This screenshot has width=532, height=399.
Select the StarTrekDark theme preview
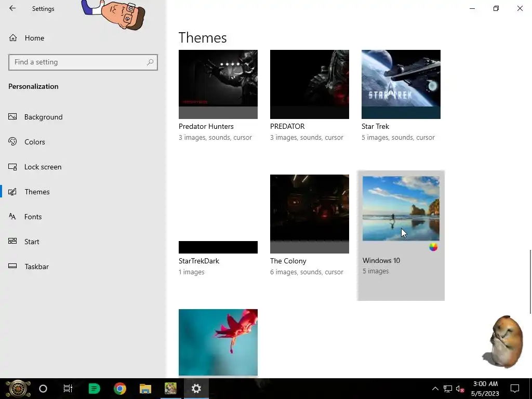(218, 214)
